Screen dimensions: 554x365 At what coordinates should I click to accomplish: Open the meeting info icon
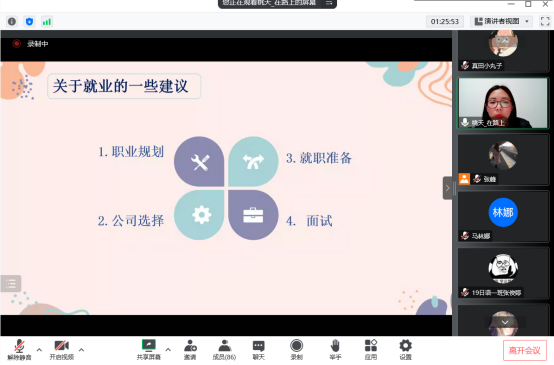click(12, 22)
